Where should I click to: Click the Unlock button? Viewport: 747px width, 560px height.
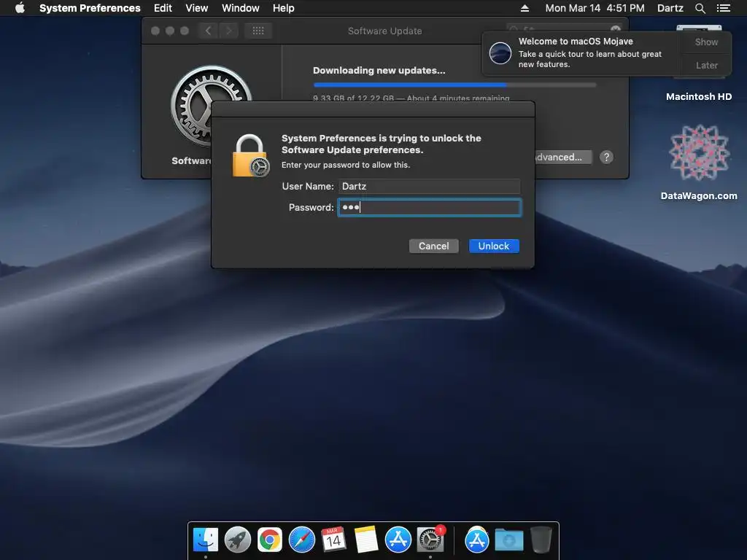point(494,246)
